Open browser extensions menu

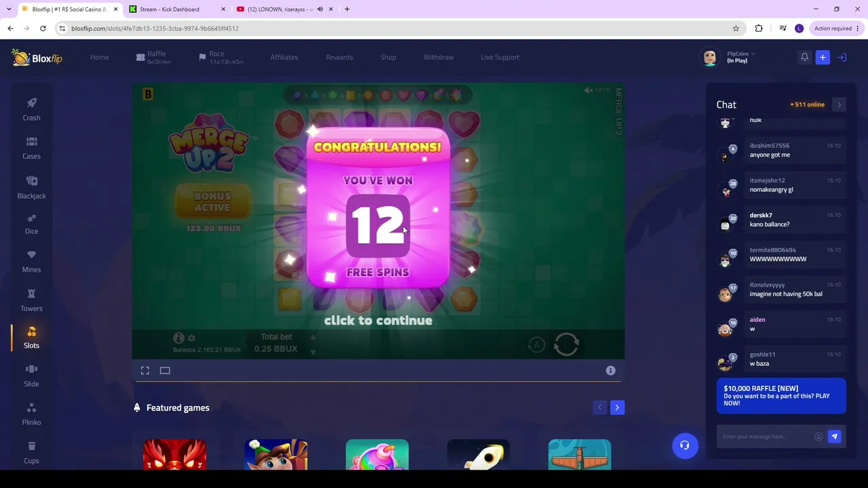pos(759,28)
